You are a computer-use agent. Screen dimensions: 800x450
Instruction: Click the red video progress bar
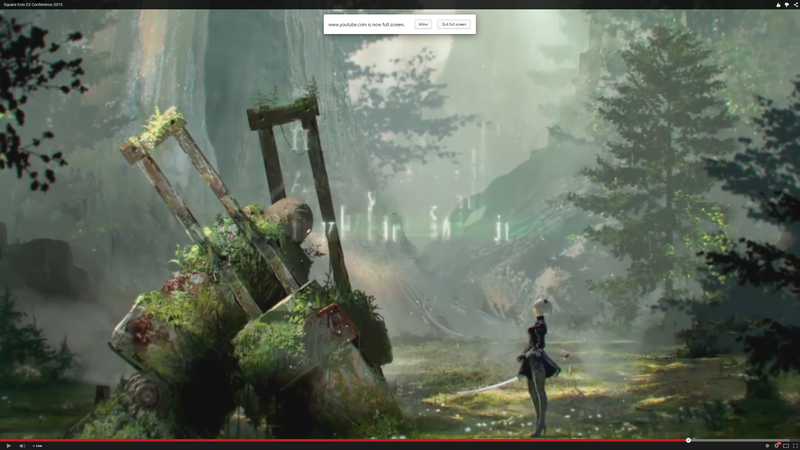click(x=344, y=440)
